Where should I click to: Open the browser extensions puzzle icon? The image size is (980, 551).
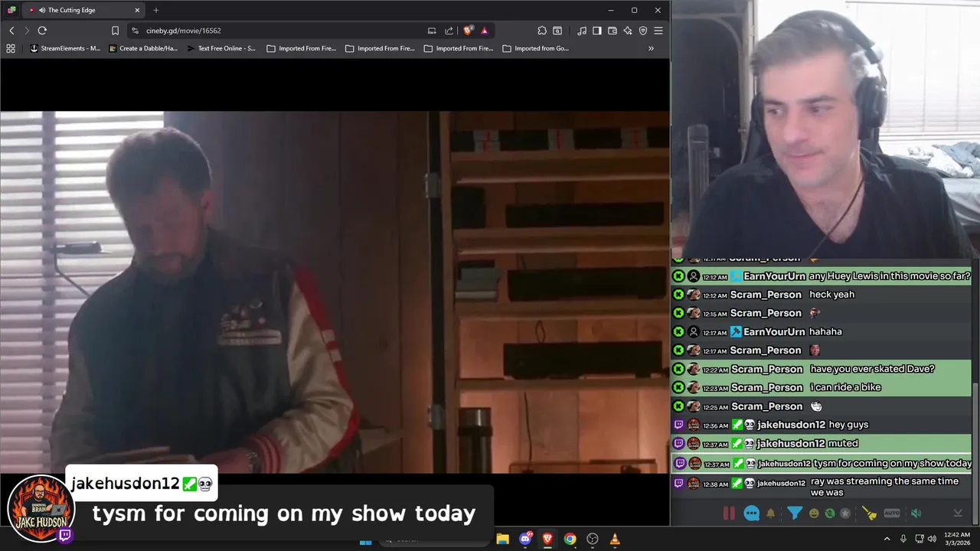[542, 31]
